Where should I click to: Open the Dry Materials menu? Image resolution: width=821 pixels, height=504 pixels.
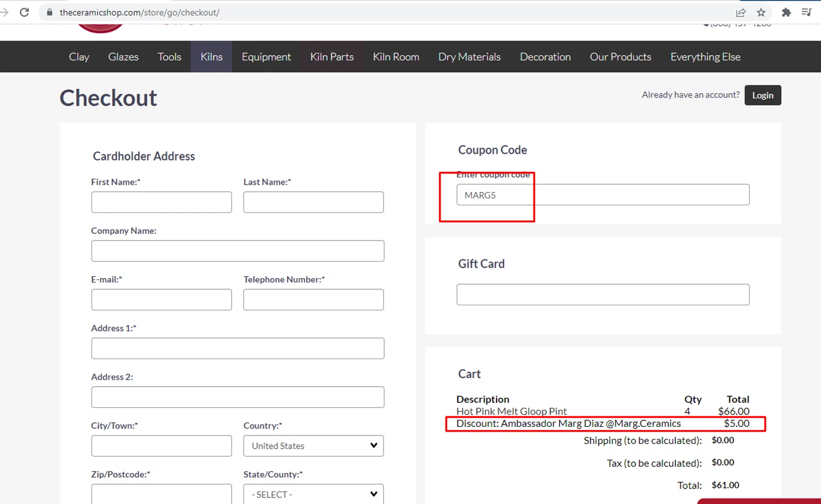tap(469, 57)
